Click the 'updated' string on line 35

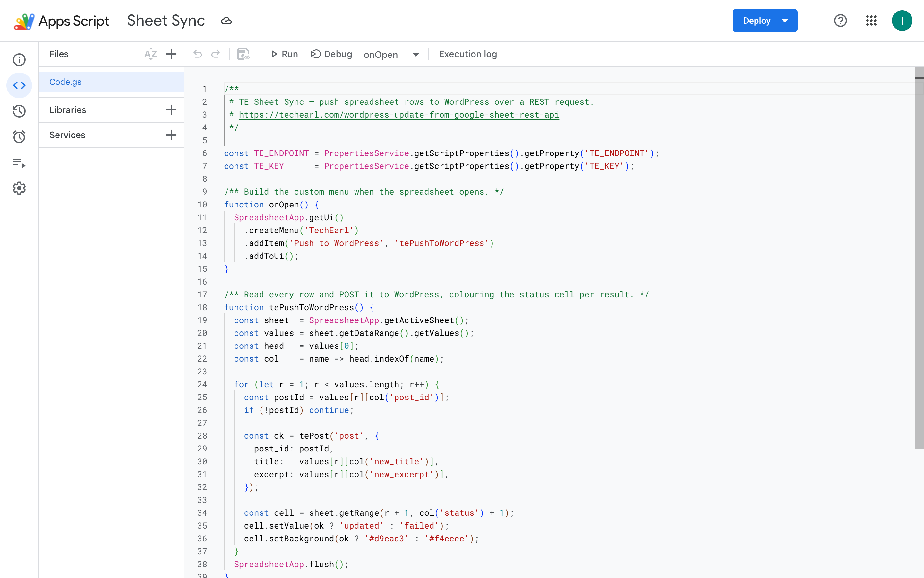tap(361, 526)
